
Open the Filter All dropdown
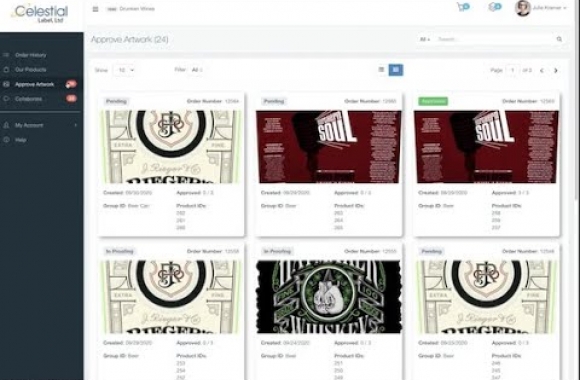pos(197,70)
